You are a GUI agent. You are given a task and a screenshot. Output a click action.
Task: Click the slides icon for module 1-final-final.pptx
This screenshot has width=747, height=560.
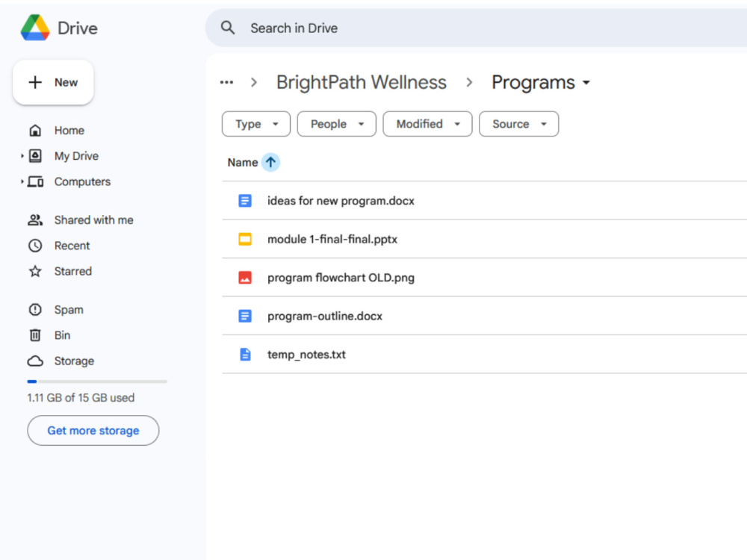[x=245, y=239]
